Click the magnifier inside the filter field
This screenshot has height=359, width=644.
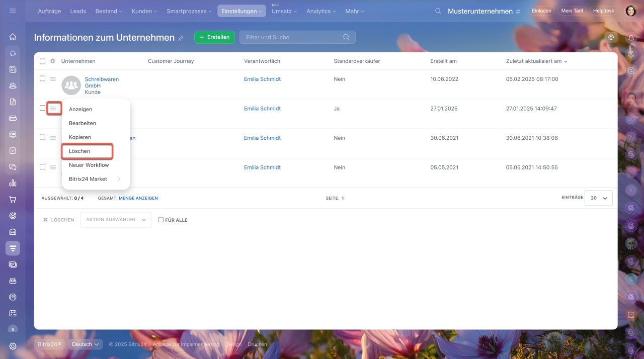346,37
